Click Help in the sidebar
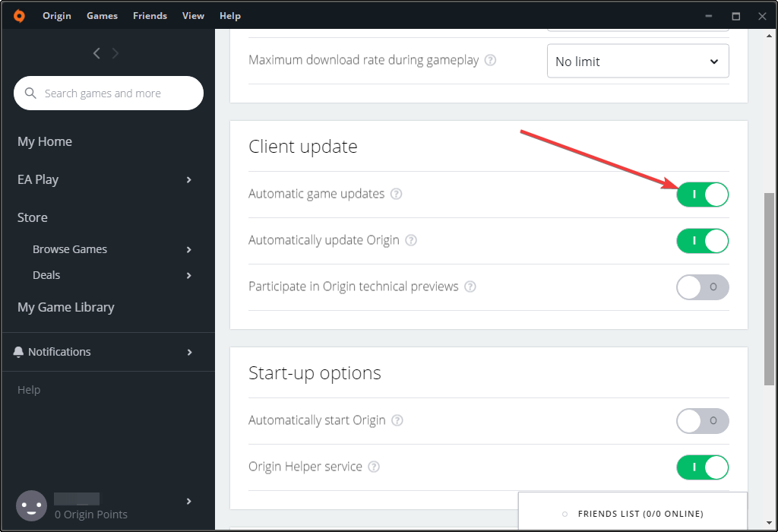Screen dimensions: 778x532 28,389
